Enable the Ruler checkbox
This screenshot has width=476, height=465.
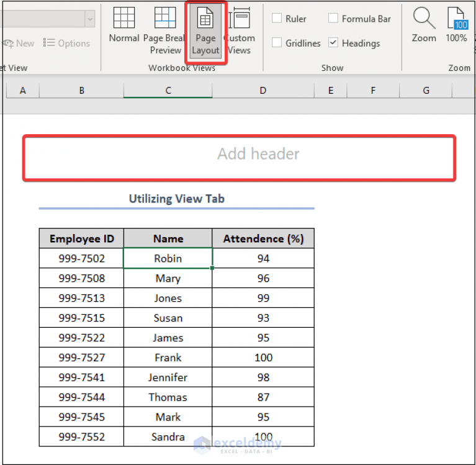point(277,18)
